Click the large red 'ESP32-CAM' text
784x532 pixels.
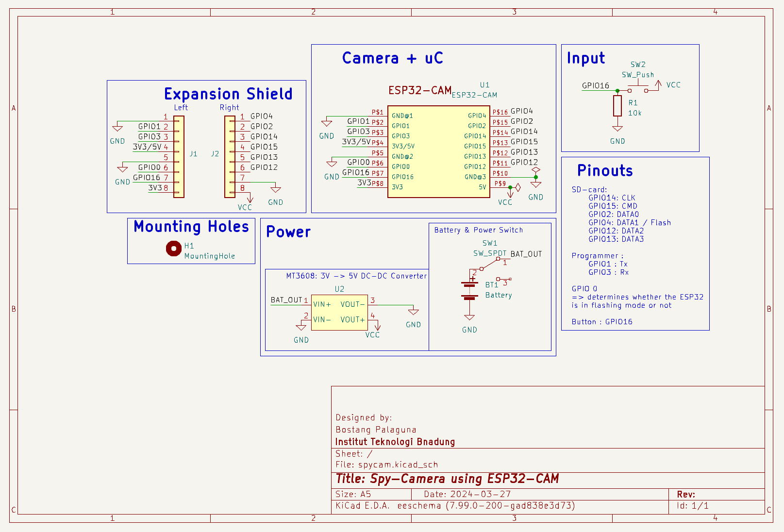click(x=420, y=90)
